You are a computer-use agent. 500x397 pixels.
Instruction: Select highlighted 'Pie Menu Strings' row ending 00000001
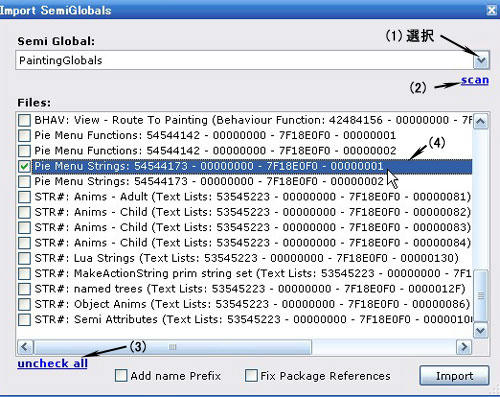252,166
